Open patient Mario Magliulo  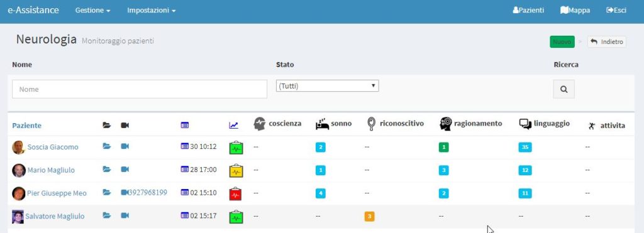51,170
